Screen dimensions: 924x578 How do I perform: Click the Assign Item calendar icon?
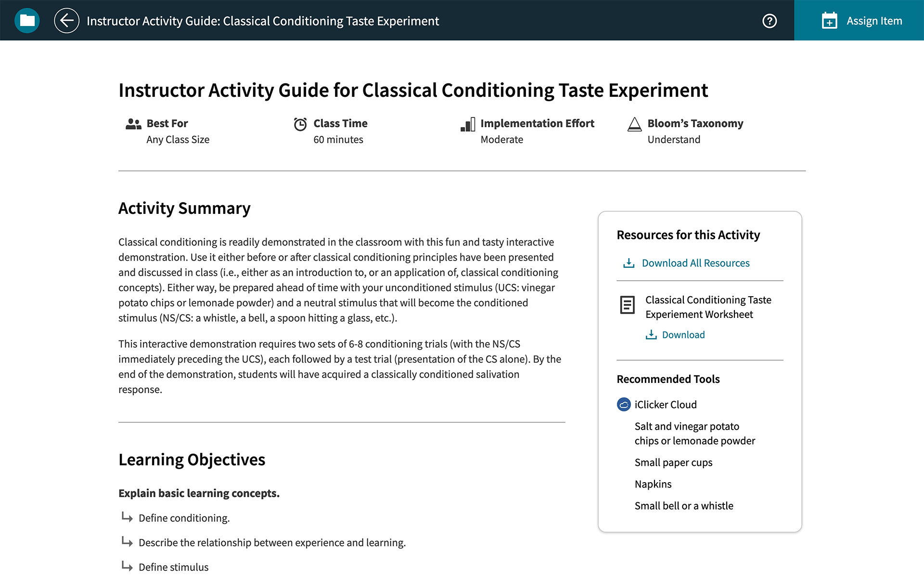point(830,20)
